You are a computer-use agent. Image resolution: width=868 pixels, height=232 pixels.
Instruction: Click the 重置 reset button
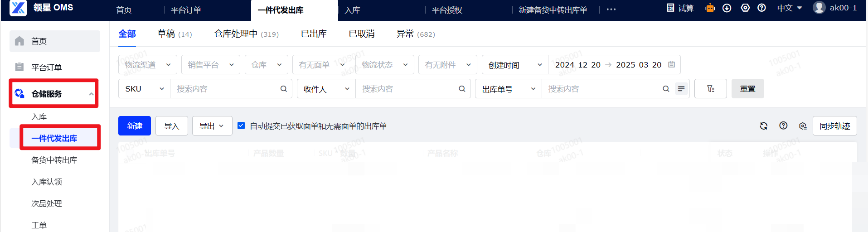point(748,89)
